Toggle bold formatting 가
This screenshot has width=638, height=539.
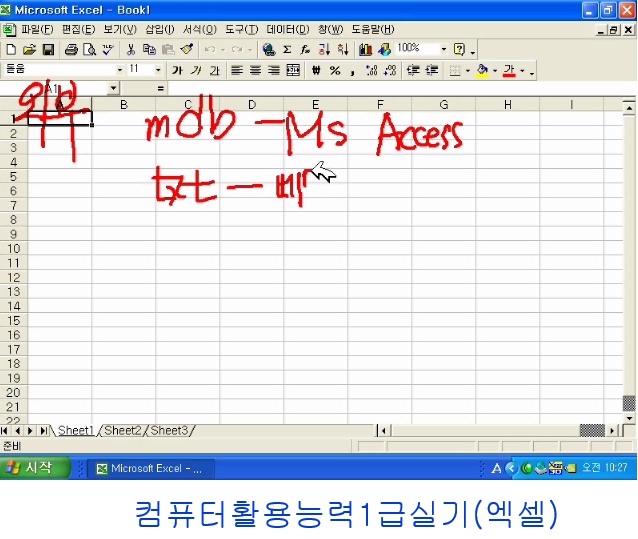point(177,71)
